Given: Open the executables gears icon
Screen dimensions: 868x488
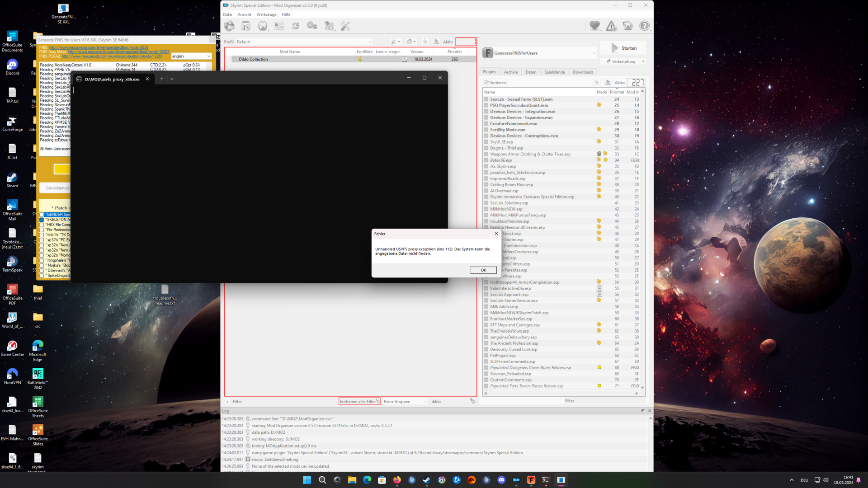Looking at the screenshot, I should tap(312, 26).
